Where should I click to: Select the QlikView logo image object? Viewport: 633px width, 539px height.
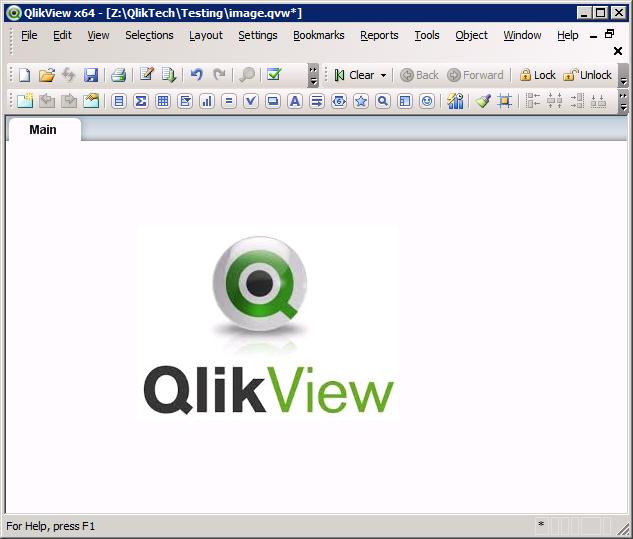point(268,323)
